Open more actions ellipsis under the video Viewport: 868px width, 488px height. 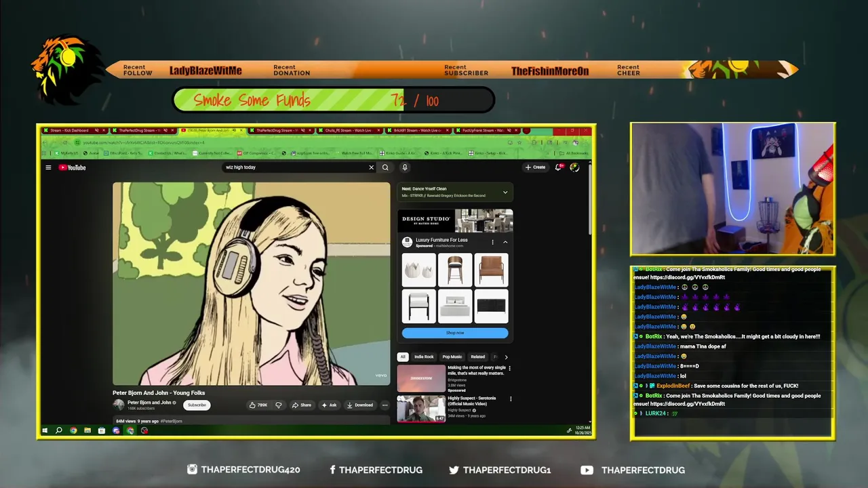tap(384, 405)
